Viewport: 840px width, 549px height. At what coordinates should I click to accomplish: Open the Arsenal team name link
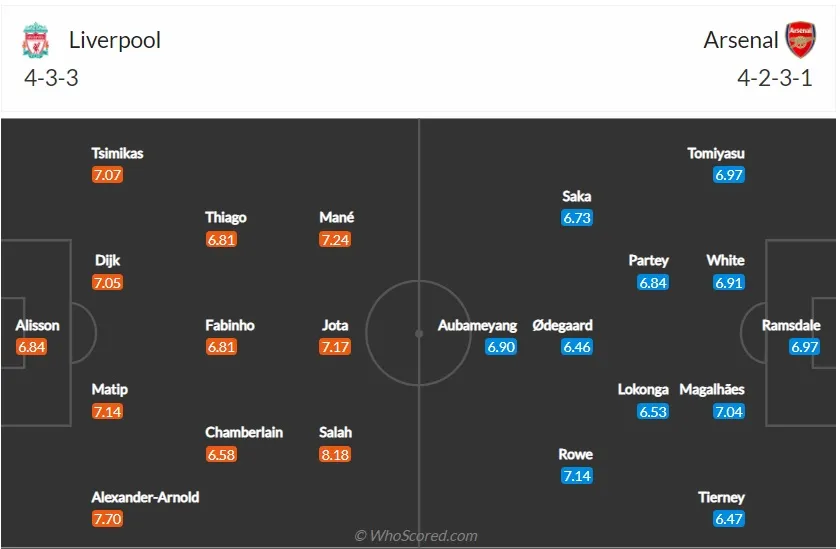click(740, 40)
